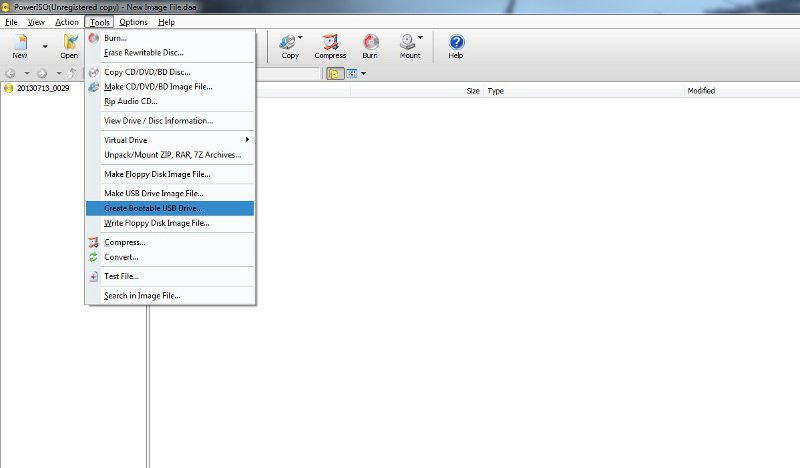
Task: Select 20130713_0029 in the tree
Action: (x=42, y=88)
